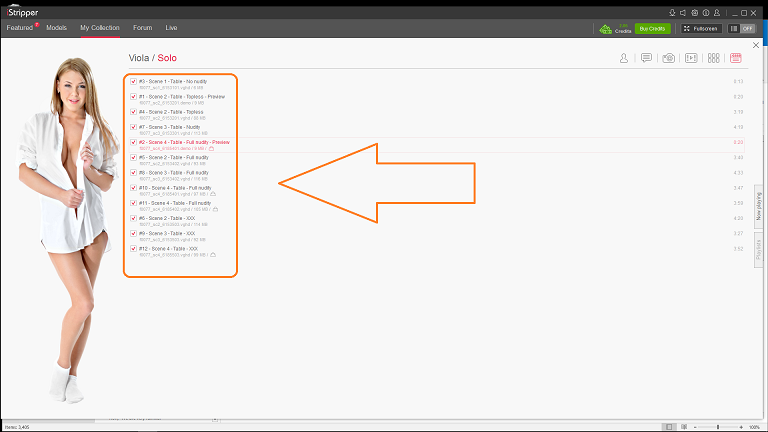Open the photo gallery camera icon
Viewport: 768px width, 432px height.
coord(668,59)
